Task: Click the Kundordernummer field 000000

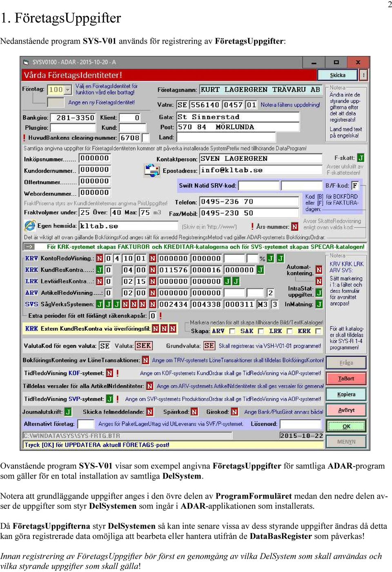Action: point(95,170)
